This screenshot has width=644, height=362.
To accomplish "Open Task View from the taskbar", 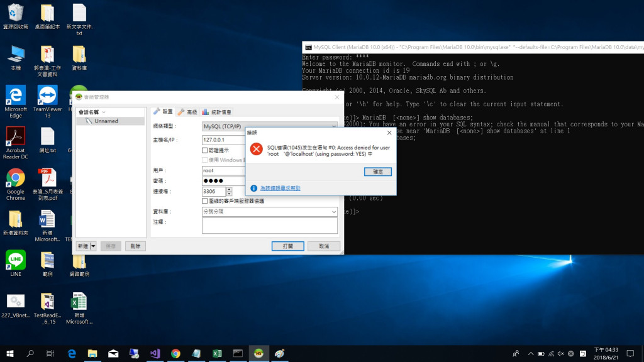I will 50,353.
